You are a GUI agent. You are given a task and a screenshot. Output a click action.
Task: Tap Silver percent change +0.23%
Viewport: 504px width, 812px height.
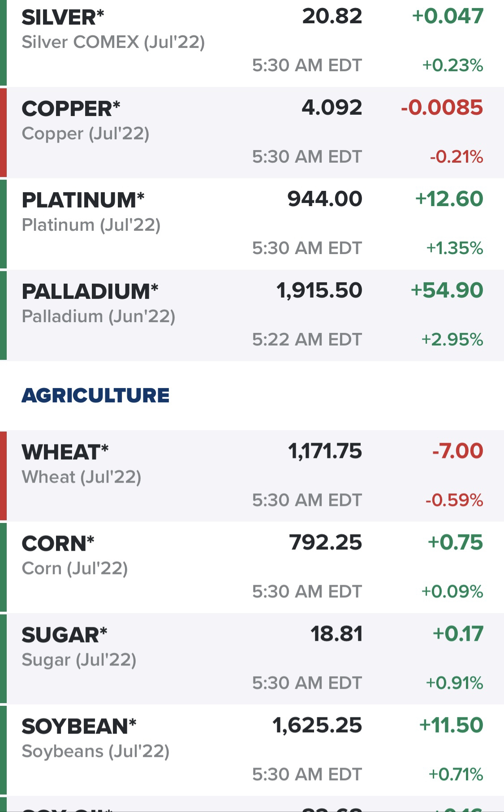coord(452,65)
